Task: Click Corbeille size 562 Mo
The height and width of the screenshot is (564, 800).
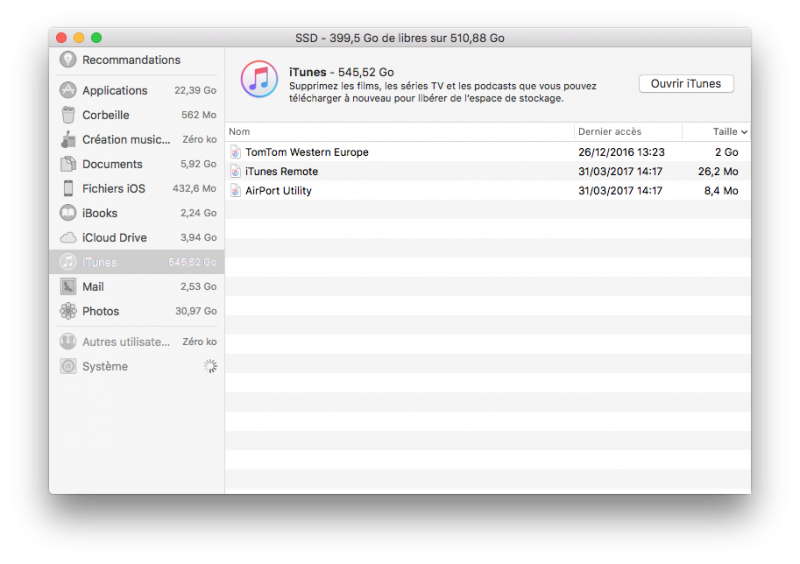Action: pos(199,115)
